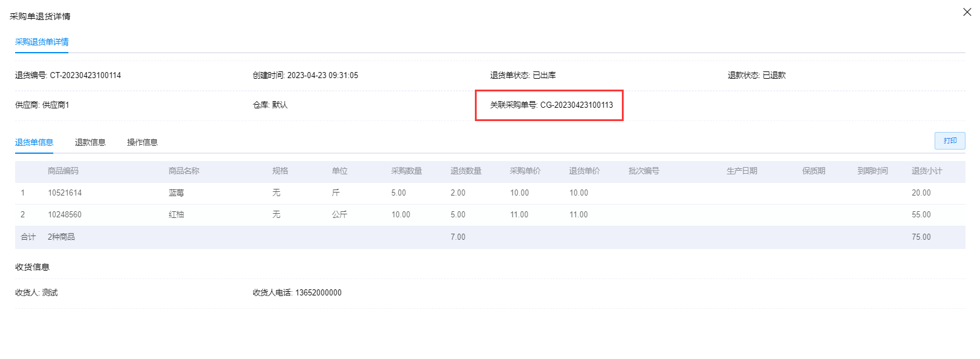980x359 pixels.
Task: Open the 操作信息 tab
Action: pos(142,142)
